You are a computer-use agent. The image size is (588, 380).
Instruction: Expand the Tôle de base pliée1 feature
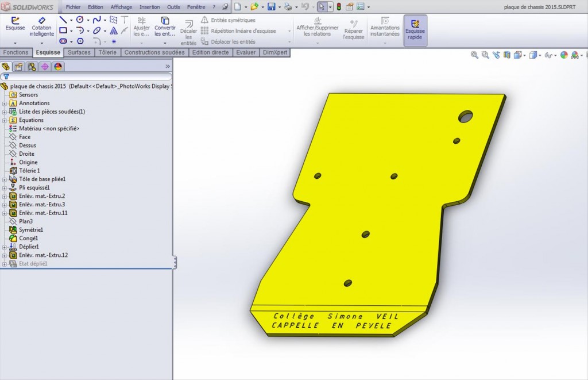pos(5,179)
